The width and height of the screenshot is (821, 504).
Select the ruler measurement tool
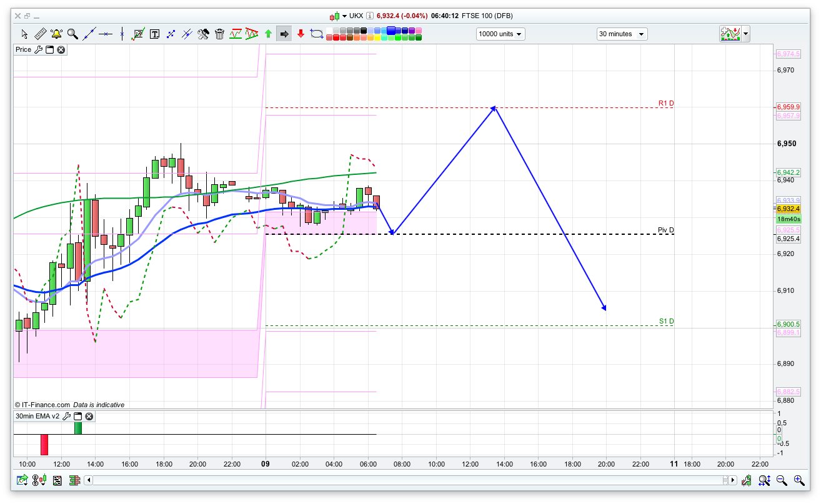coord(40,34)
